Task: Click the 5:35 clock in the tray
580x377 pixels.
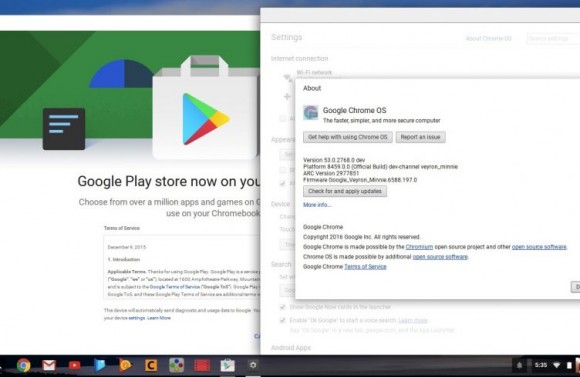Action: pos(541,365)
